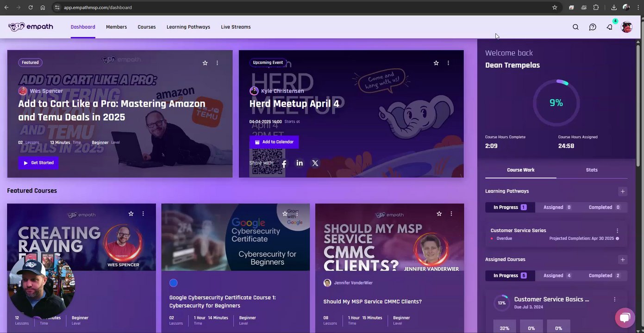Select Learning Pathways Assigned filter

click(557, 207)
